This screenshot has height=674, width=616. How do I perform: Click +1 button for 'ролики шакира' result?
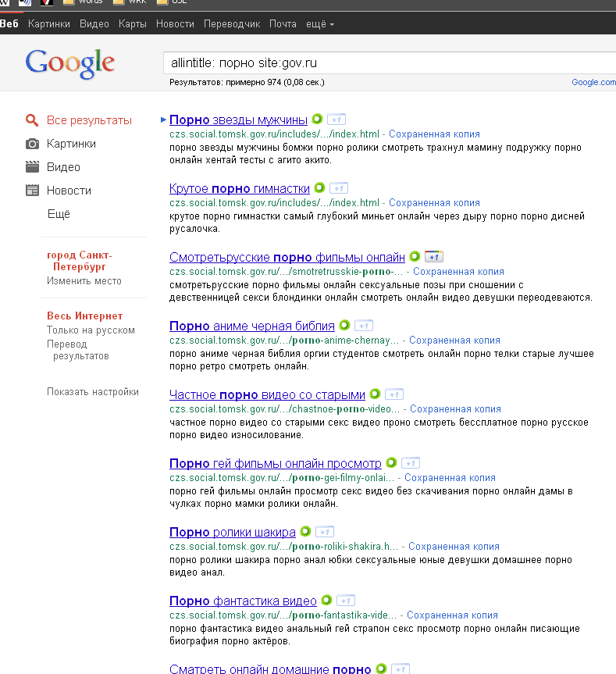325,532
